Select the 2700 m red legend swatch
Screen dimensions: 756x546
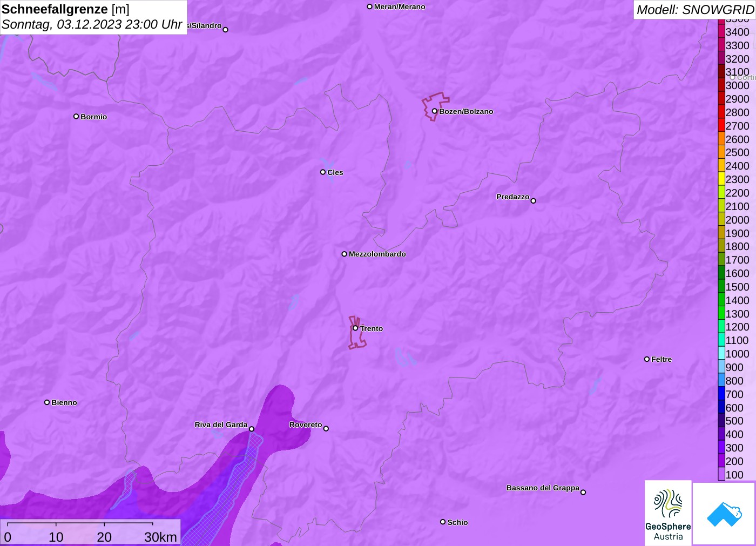tap(721, 125)
